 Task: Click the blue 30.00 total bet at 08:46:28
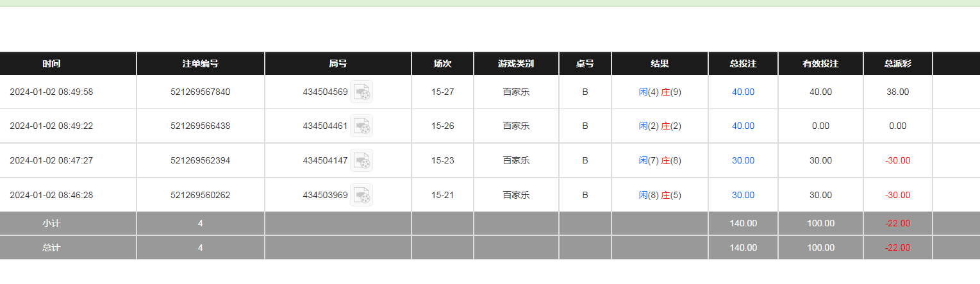click(x=743, y=195)
